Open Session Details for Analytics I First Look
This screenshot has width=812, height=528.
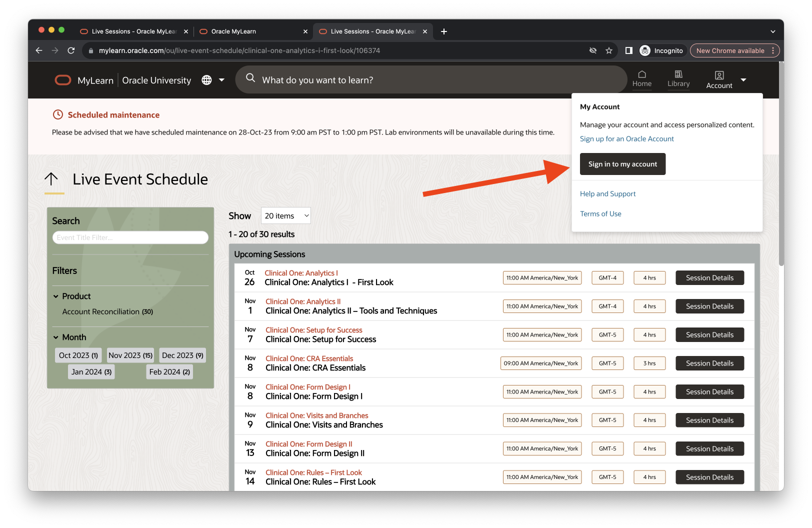pyautogui.click(x=709, y=278)
